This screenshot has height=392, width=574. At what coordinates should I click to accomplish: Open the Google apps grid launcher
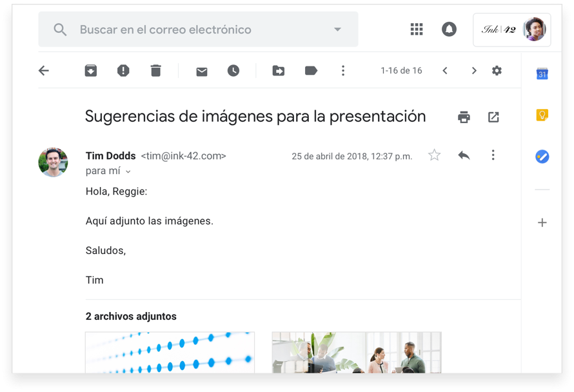[x=417, y=29]
